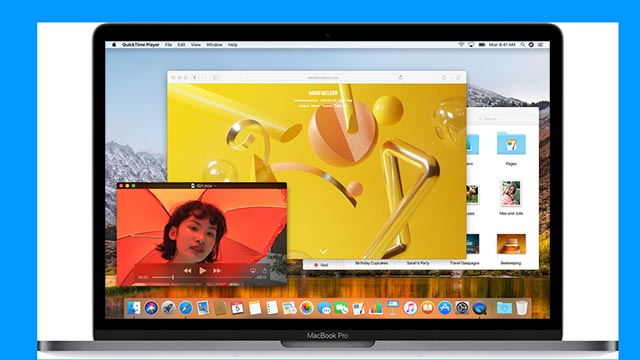Open Keynote podium icon in Dock
The image size is (640, 360).
393,308
